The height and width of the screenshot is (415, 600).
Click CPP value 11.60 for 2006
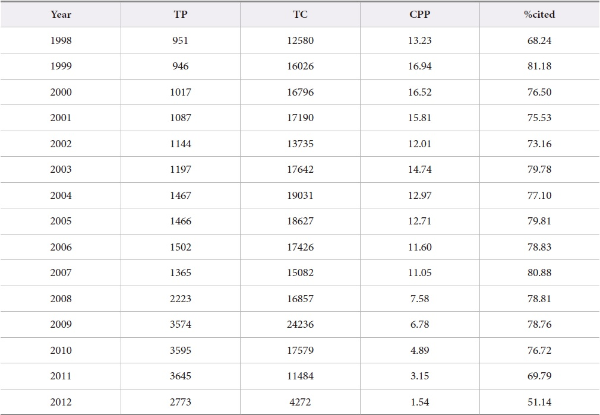pyautogui.click(x=420, y=247)
